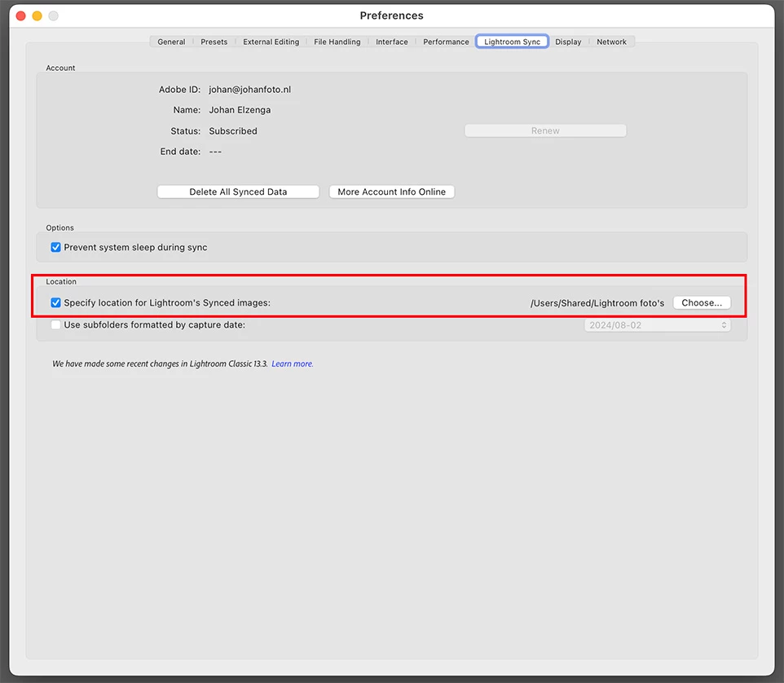Viewport: 784px width, 683px height.
Task: Close the Preferences window
Action: point(21,16)
